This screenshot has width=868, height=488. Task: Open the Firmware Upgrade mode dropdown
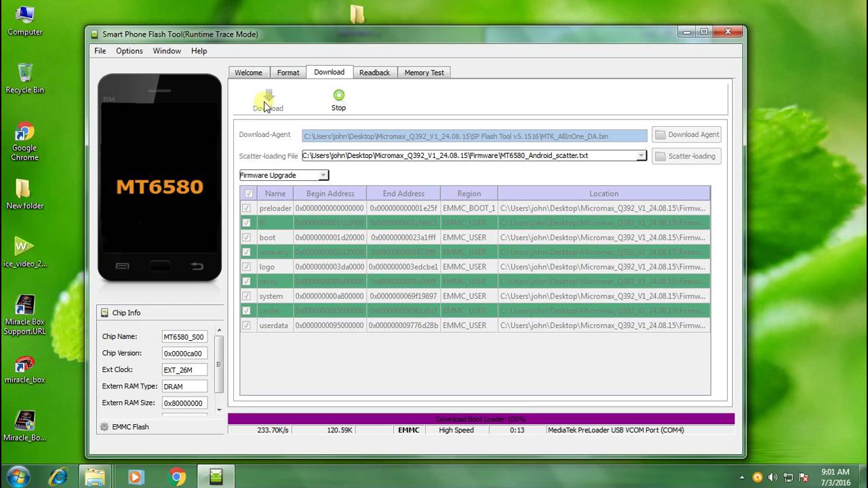click(x=283, y=175)
